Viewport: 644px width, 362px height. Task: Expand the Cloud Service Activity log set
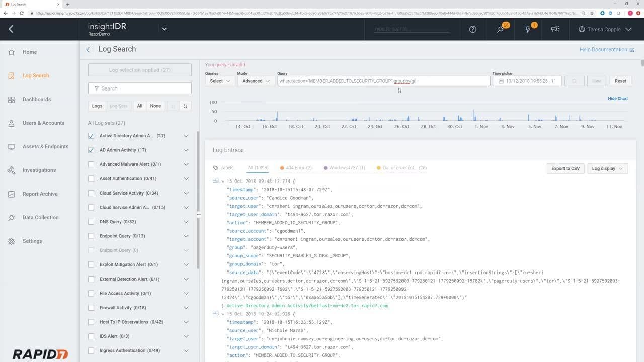pyautogui.click(x=186, y=193)
